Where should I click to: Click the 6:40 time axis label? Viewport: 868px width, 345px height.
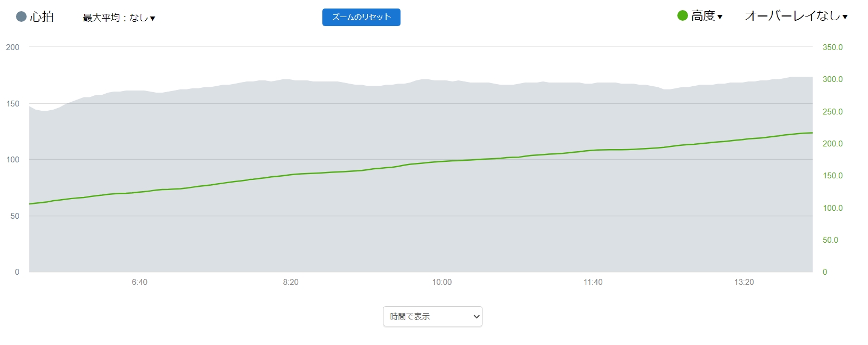(140, 282)
